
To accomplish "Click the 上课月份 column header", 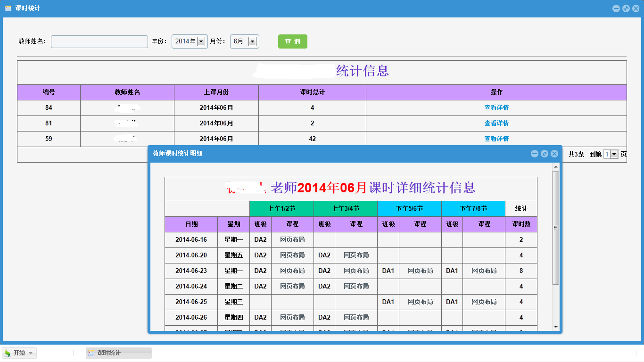I will point(216,92).
